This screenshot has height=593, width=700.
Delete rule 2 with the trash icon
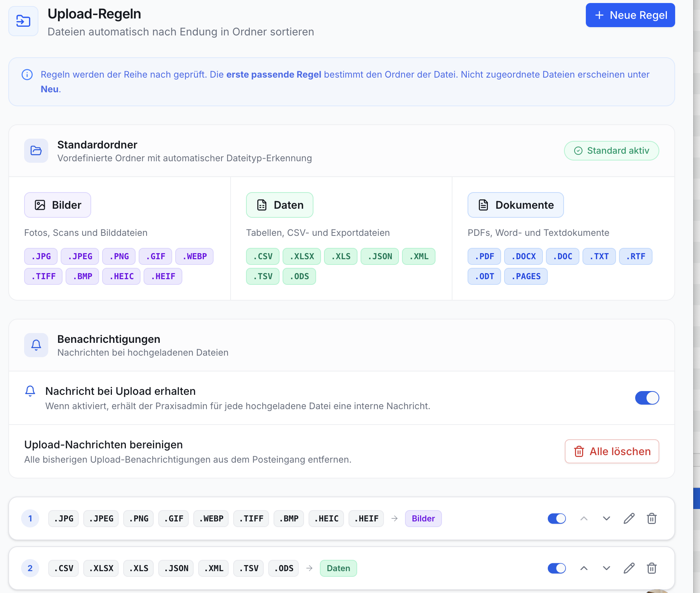point(652,568)
